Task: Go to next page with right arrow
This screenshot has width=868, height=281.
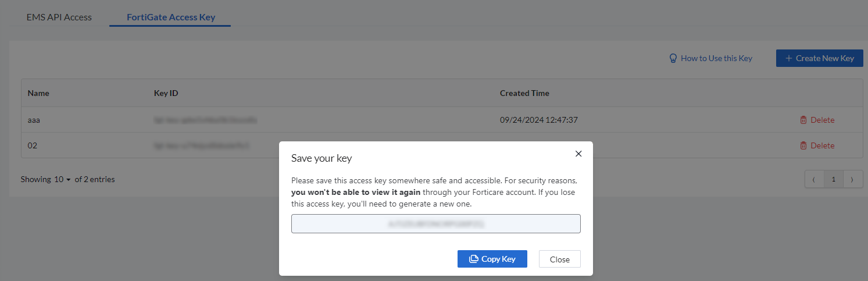Action: tap(852, 179)
